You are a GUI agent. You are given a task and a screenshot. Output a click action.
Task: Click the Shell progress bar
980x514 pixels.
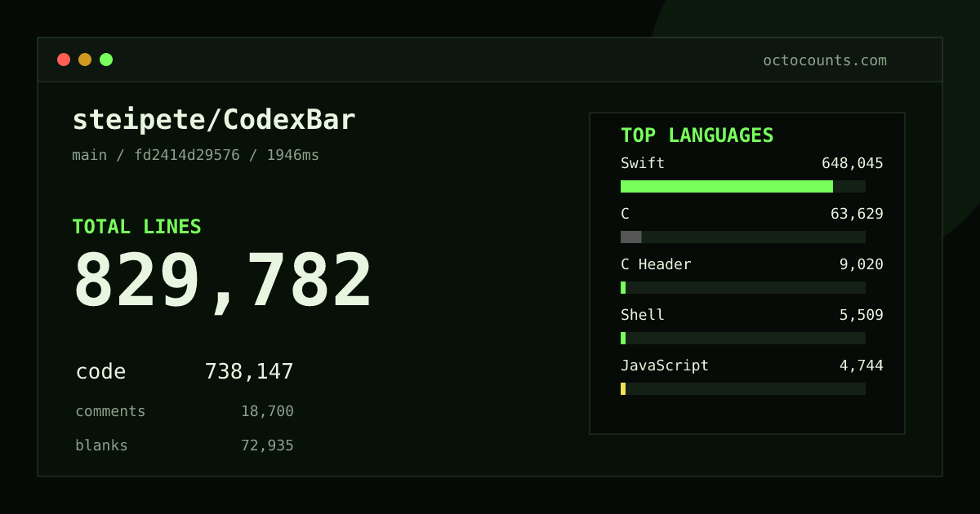click(x=743, y=338)
